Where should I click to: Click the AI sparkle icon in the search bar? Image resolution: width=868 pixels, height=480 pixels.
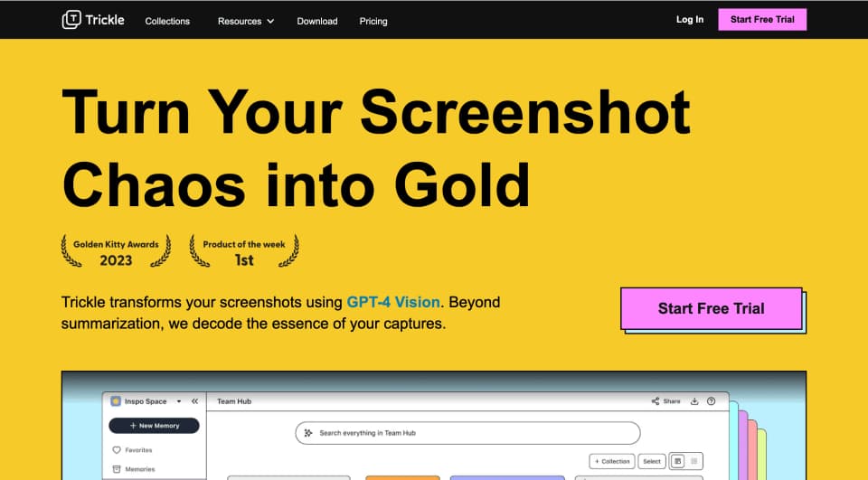[x=308, y=433]
